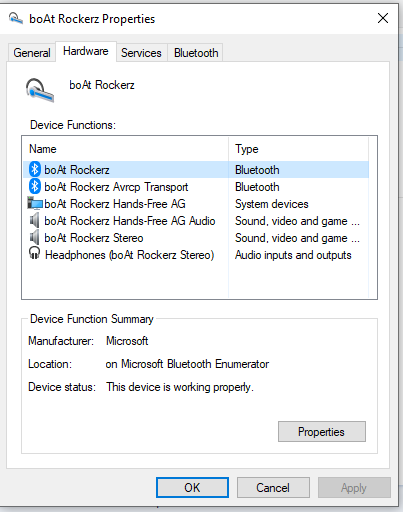Click Bluetooth icon beside boAt Rockerz row
This screenshot has height=512, width=403.
tap(35, 169)
